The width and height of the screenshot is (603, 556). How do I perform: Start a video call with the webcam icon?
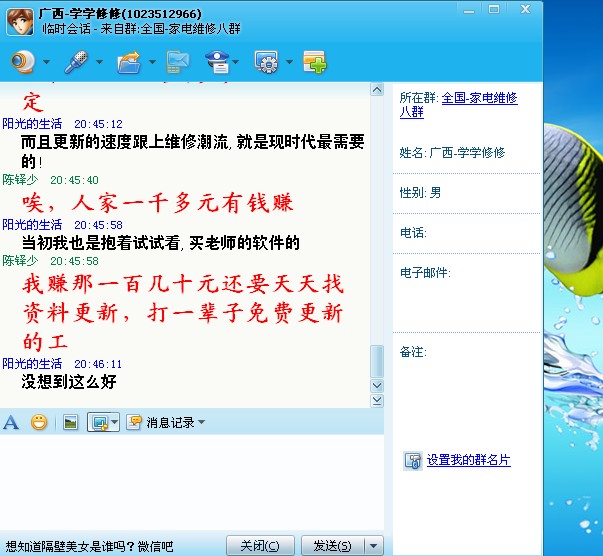coord(23,62)
